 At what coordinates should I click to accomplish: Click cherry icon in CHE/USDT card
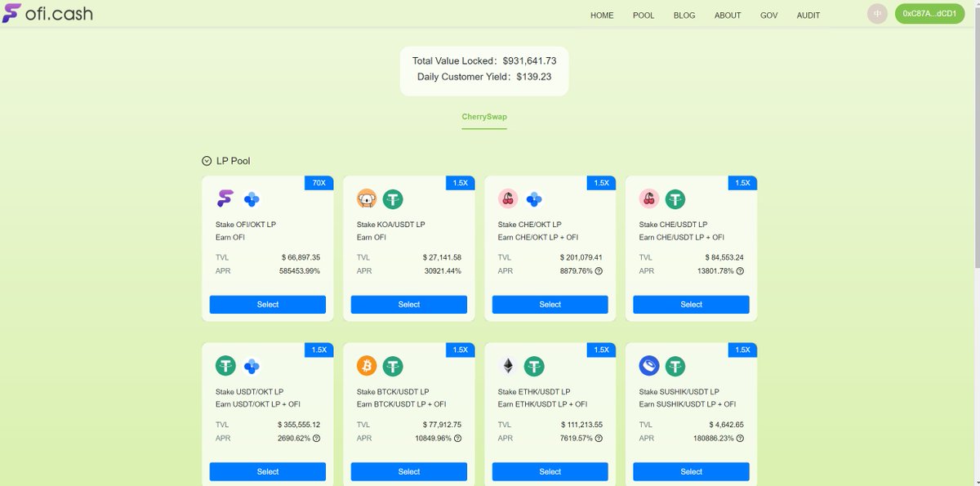tap(649, 198)
